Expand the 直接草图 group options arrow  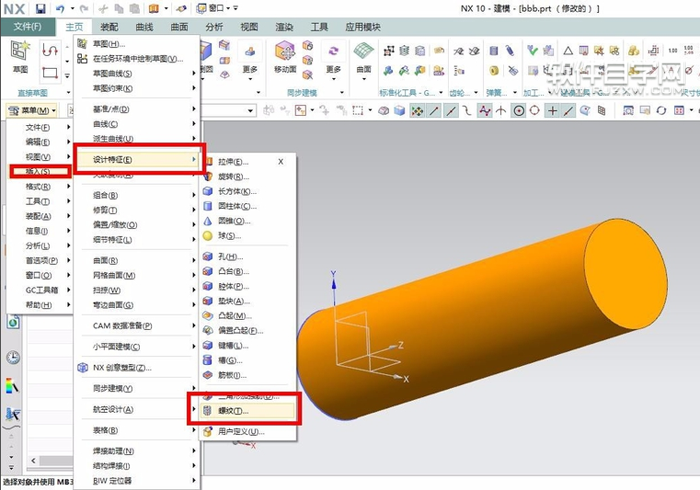point(68,92)
